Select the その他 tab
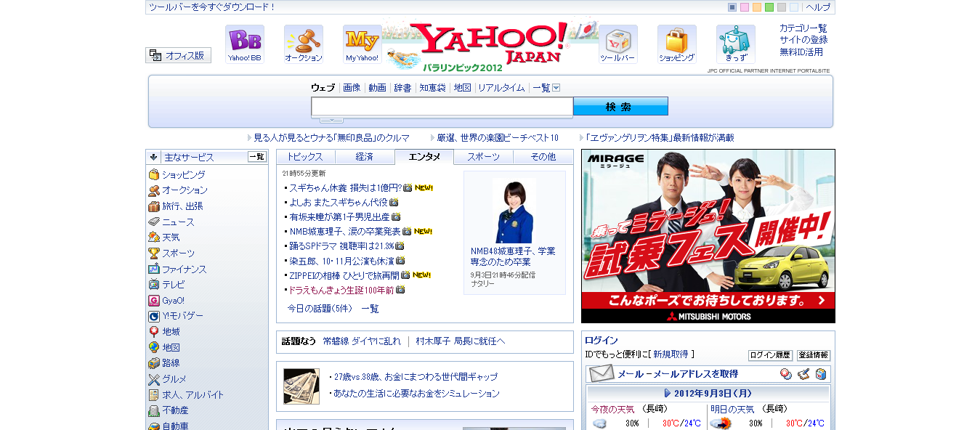This screenshot has height=430, width=980. pyautogui.click(x=543, y=157)
